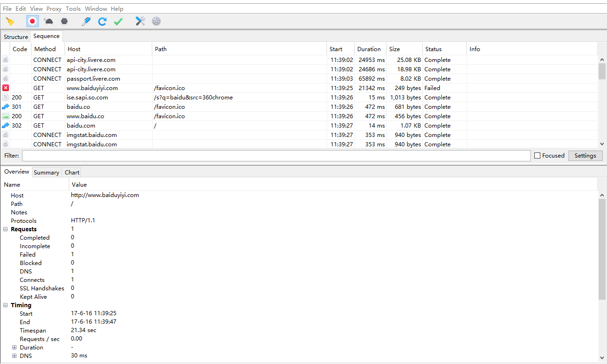Validate with the green checkmark icon
The height and width of the screenshot is (364, 607).
click(118, 21)
